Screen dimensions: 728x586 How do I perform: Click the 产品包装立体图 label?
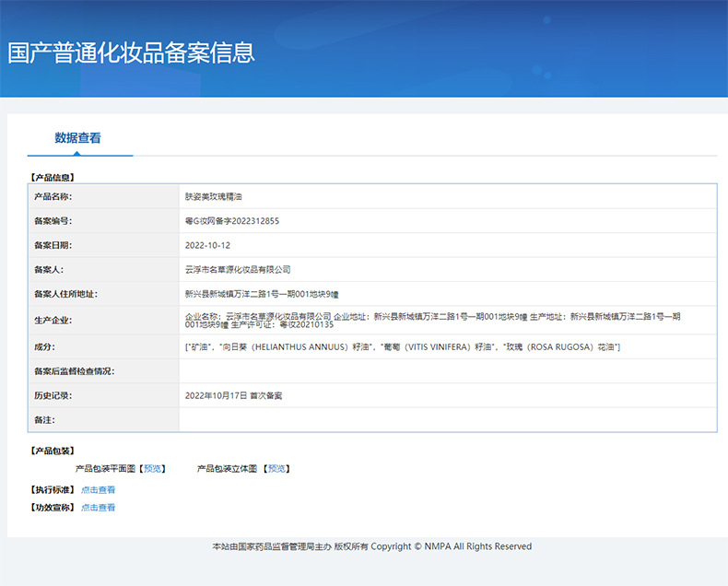227,468
